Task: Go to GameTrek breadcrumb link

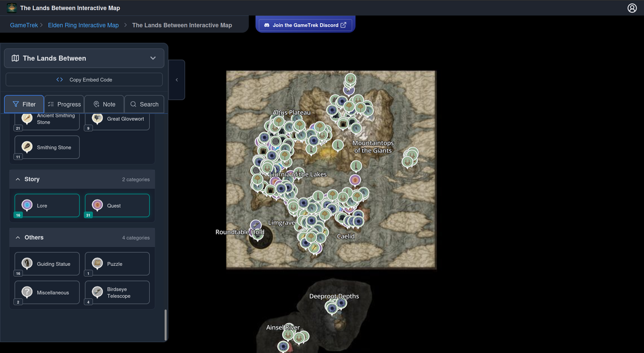Action: (24, 25)
